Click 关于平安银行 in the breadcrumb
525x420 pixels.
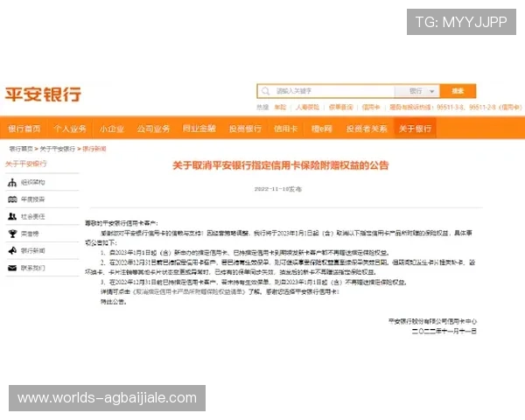coord(57,149)
